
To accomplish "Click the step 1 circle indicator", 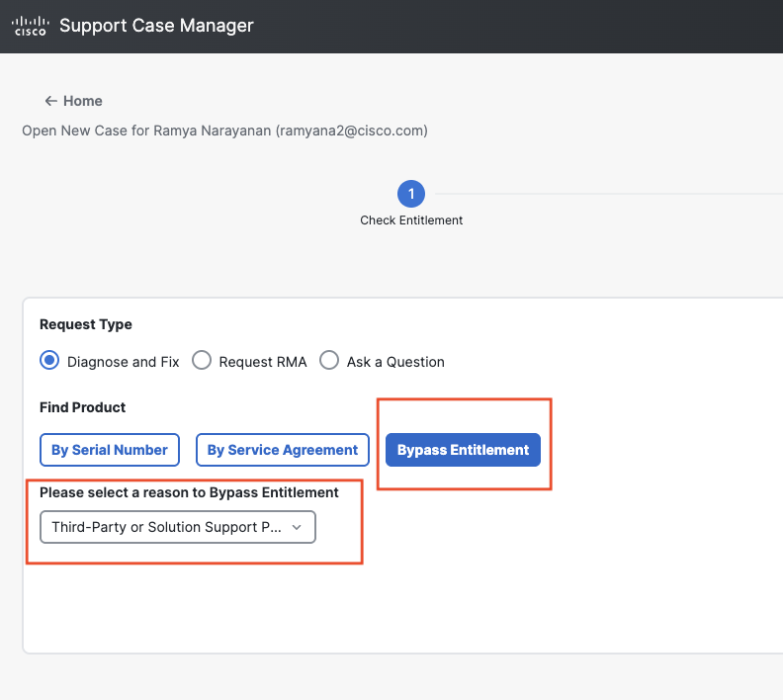I will (x=411, y=194).
